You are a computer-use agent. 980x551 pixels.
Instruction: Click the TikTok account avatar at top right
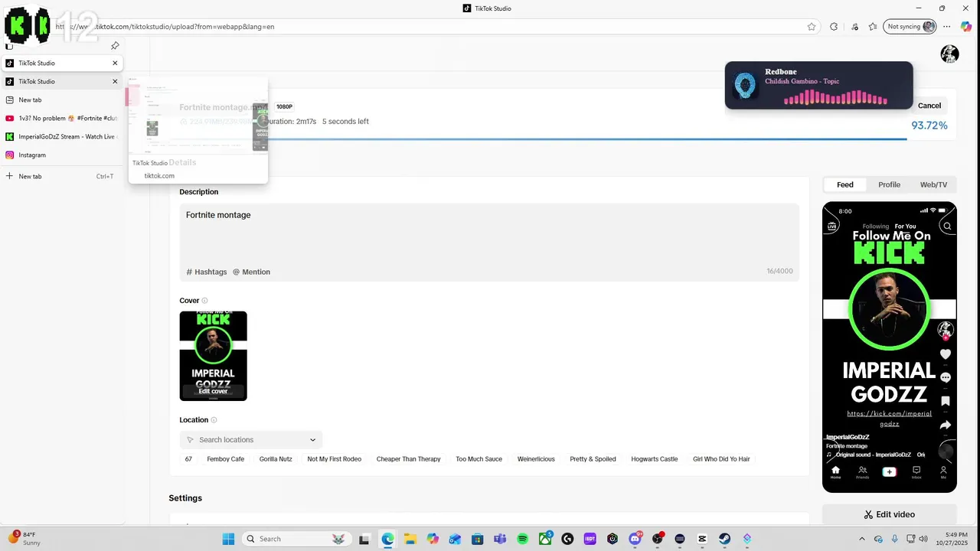(x=949, y=54)
